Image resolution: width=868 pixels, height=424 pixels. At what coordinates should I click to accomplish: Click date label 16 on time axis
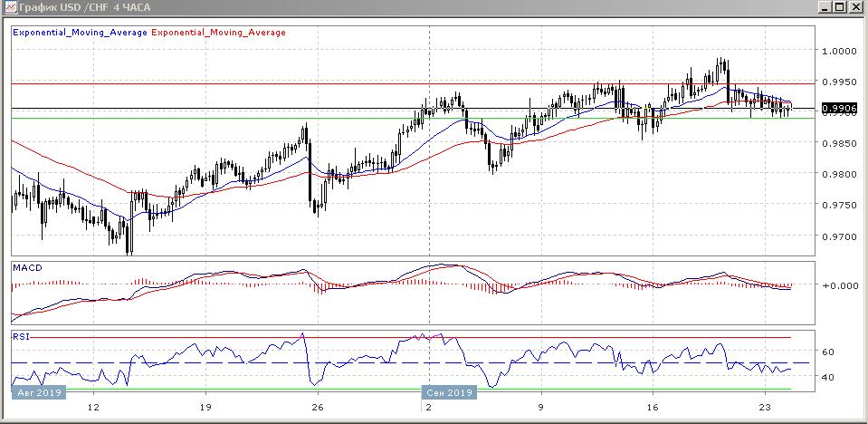pyautogui.click(x=653, y=408)
